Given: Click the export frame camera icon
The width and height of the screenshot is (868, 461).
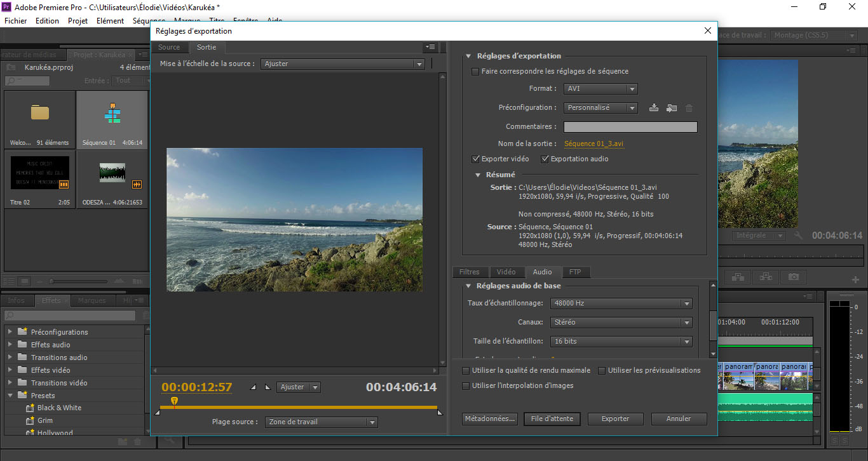Looking at the screenshot, I should (x=793, y=277).
